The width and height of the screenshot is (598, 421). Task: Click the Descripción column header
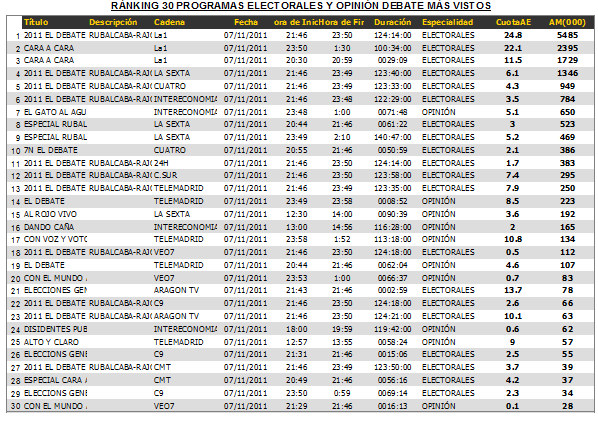click(113, 22)
